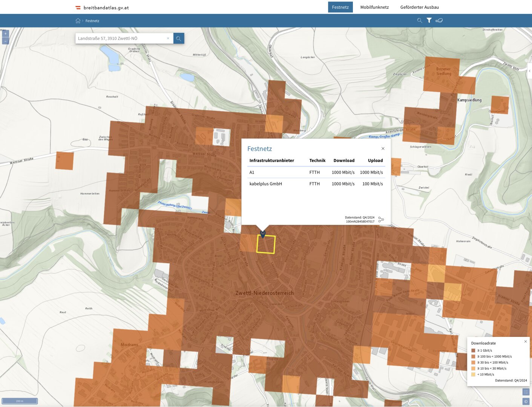Select the A1 provider row
Image resolution: width=532 pixels, height=407 pixels.
[316, 172]
